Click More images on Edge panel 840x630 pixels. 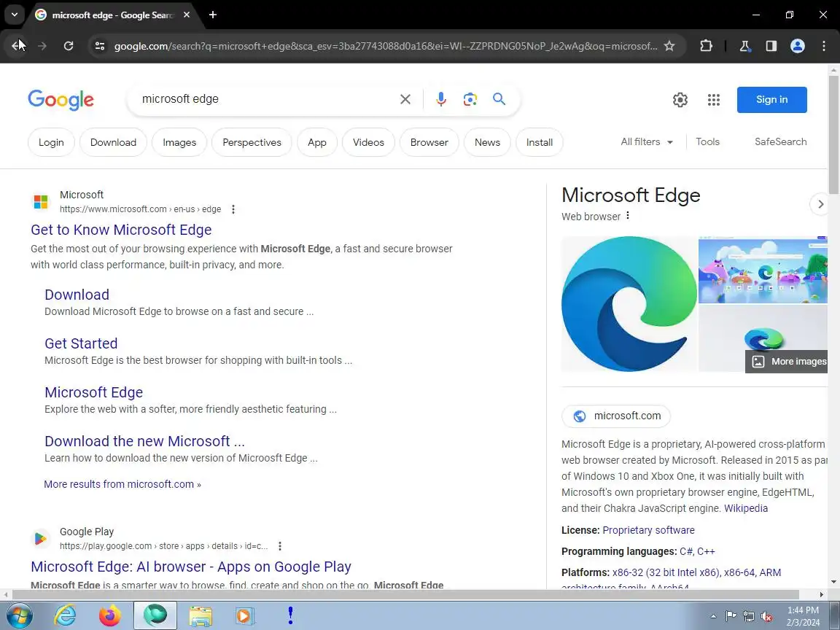click(x=787, y=361)
